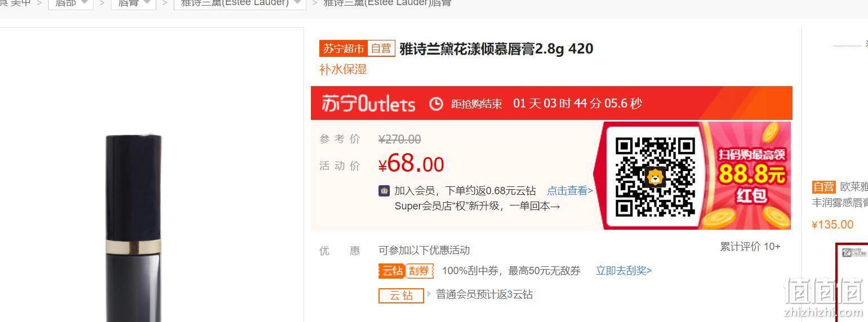Click the QR code with lion logo

tap(655, 177)
